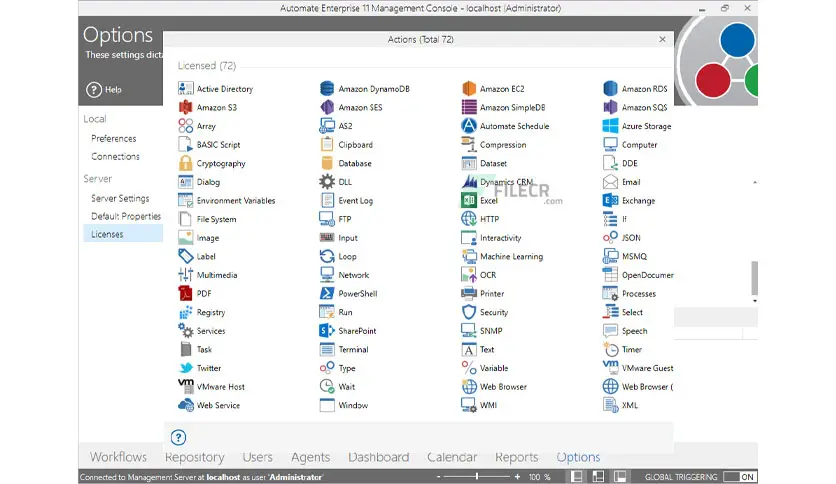
Task: Click the OCR action icon
Action: pos(469,275)
